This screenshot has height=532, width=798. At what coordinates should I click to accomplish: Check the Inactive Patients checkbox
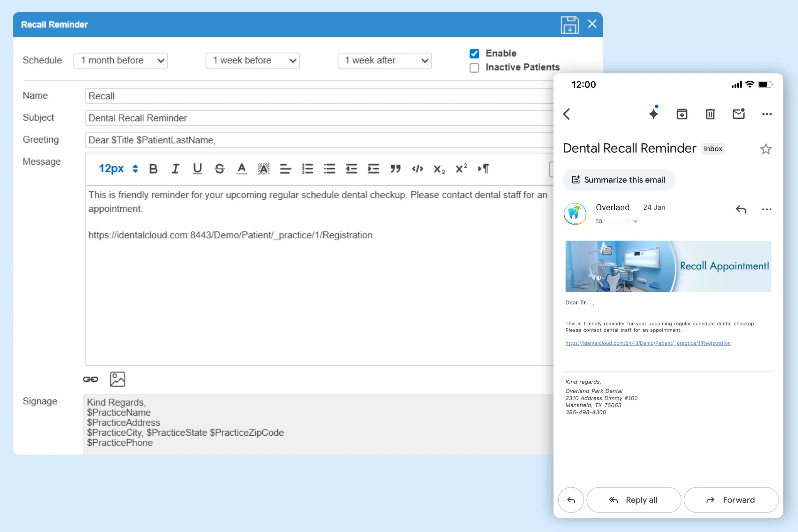(474, 68)
